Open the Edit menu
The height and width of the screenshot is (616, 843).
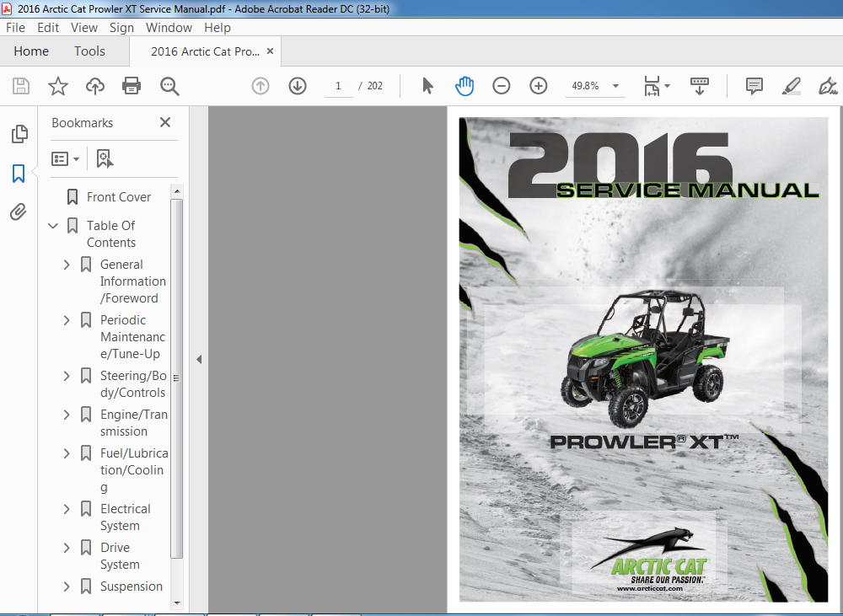pyautogui.click(x=48, y=28)
